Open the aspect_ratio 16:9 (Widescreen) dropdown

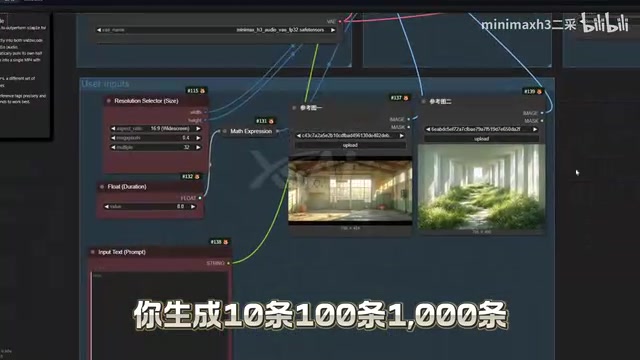156,129
